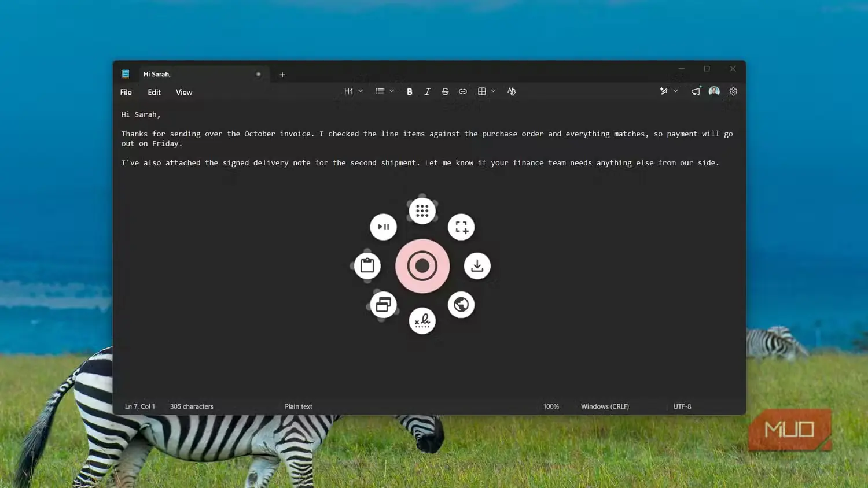Click the 100% zoom level in status bar
Image resolution: width=868 pixels, height=488 pixels.
point(551,406)
